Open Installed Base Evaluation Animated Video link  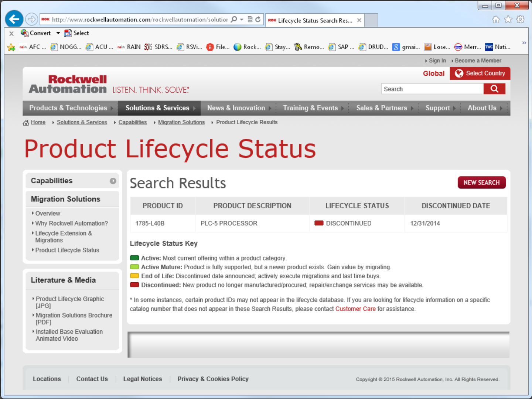69,335
